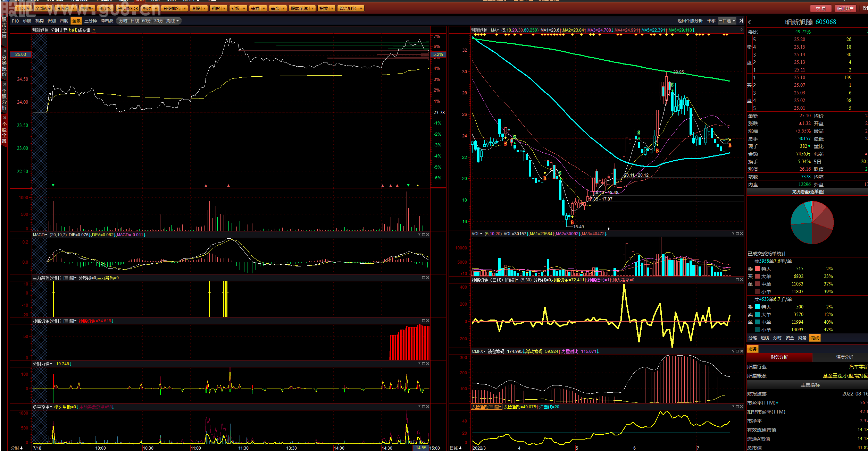This screenshot has height=451, width=868.
Task: Maximize the 主力筹码(分时) panel
Action: point(424,278)
